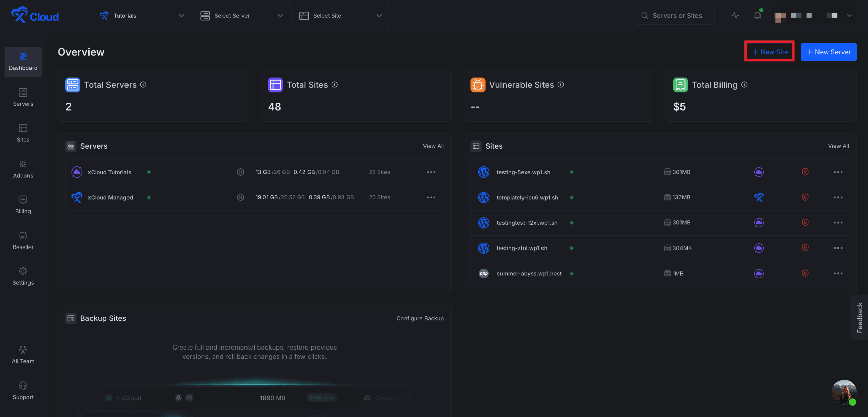Click the user avatar in bottom right
868x417 pixels.
pos(844,393)
